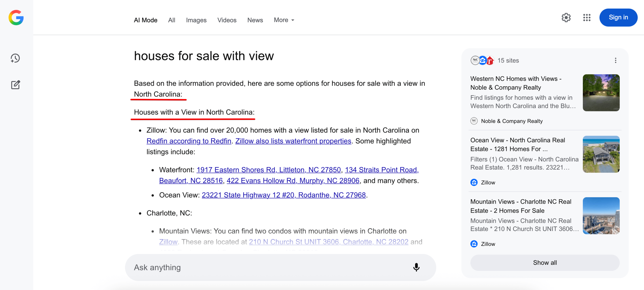The height and width of the screenshot is (290, 644).
Task: Open the Mountain Views Charlotte card thumbnail
Action: tap(601, 216)
